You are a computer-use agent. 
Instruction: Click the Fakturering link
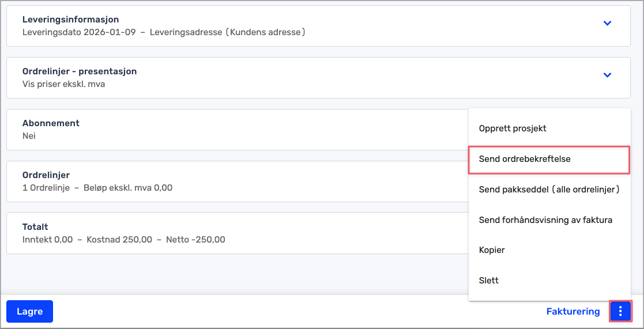(573, 312)
